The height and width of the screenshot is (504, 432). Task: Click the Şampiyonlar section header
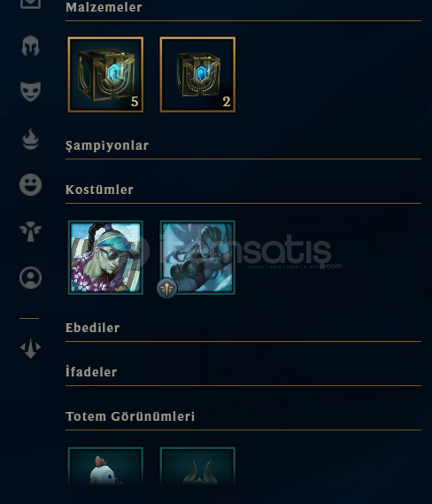[107, 145]
